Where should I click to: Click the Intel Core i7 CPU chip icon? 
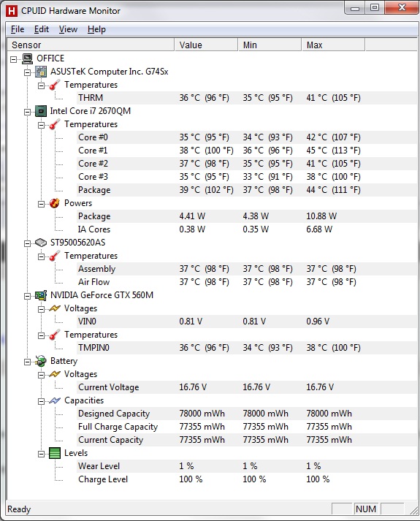(41, 111)
